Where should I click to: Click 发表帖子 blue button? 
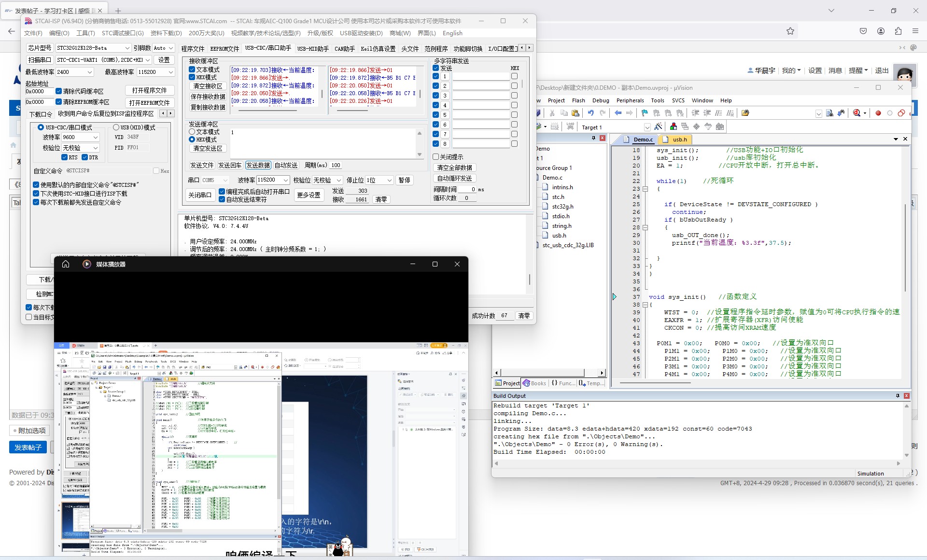pos(28,448)
